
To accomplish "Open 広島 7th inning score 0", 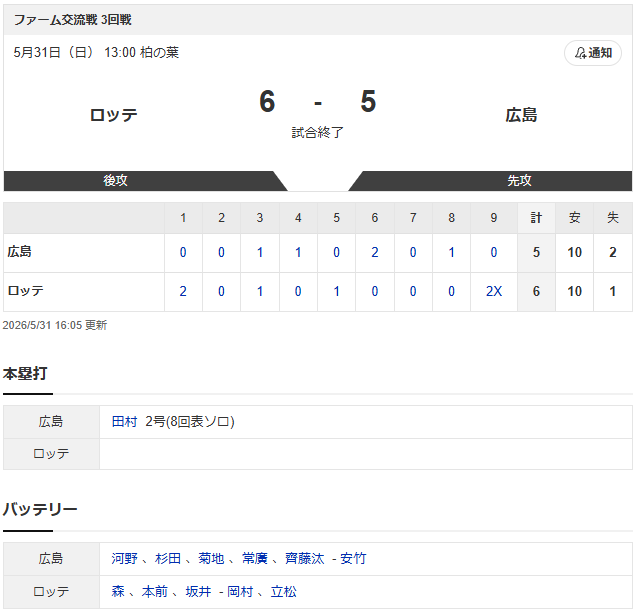I will coord(413,252).
